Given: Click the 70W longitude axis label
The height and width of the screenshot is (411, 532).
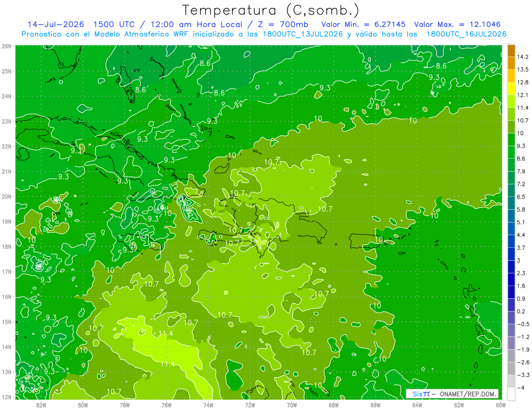Looking at the screenshot, I should 292,405.
